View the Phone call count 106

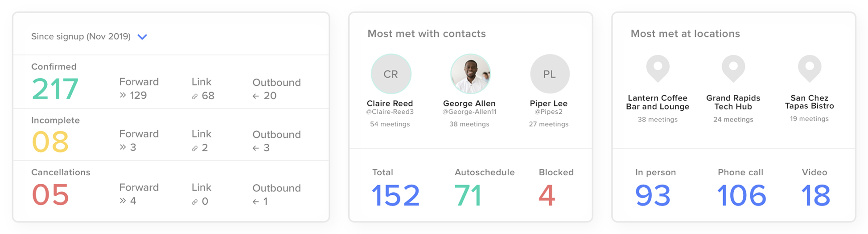tap(741, 195)
